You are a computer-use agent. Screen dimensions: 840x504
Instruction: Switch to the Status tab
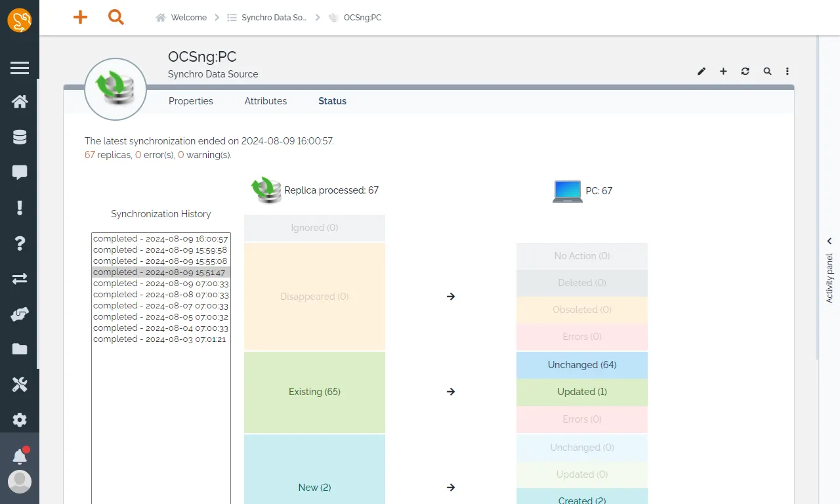[x=333, y=101]
